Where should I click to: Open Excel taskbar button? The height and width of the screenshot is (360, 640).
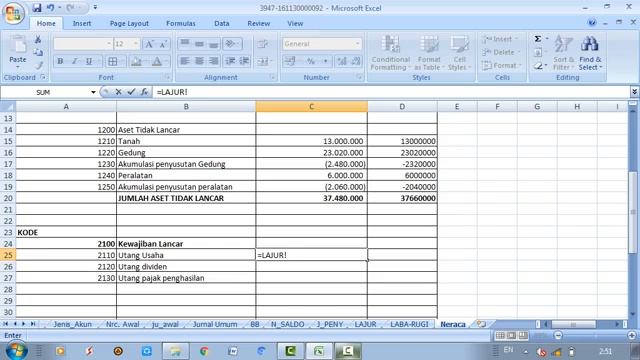319,351
